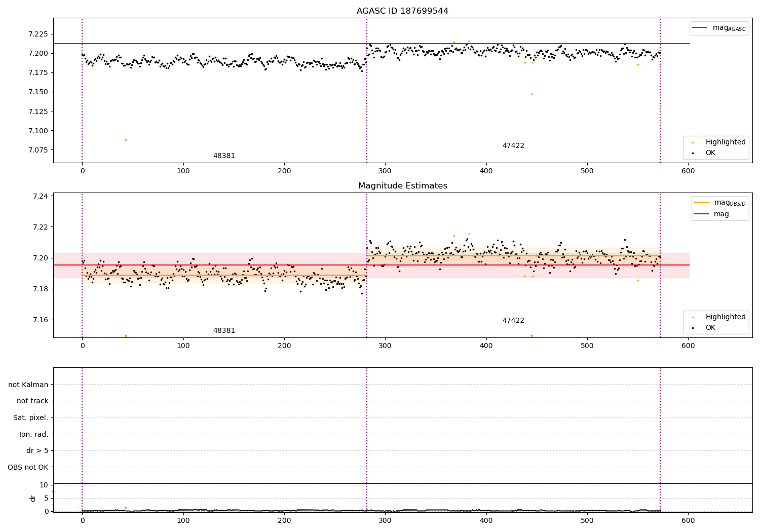This screenshot has width=760, height=532.
Task: Click the '300' x-axis tick of top plot
Action: pos(385,171)
